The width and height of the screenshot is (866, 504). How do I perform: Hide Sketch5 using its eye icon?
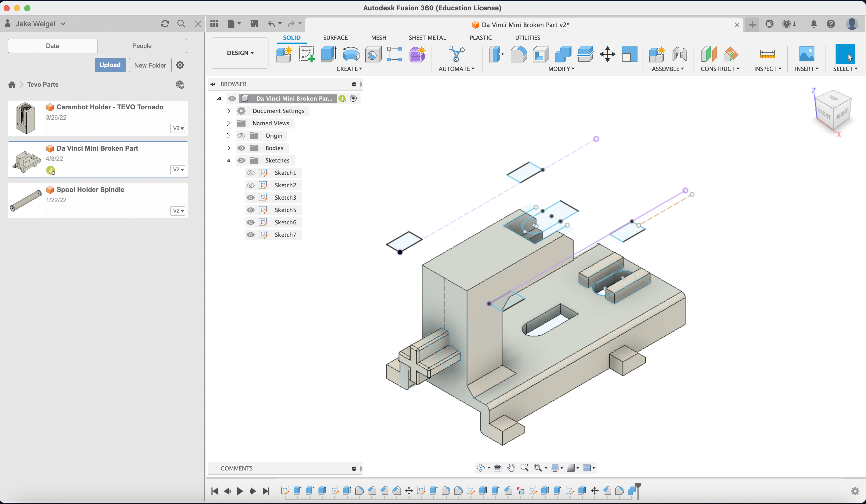(x=250, y=210)
